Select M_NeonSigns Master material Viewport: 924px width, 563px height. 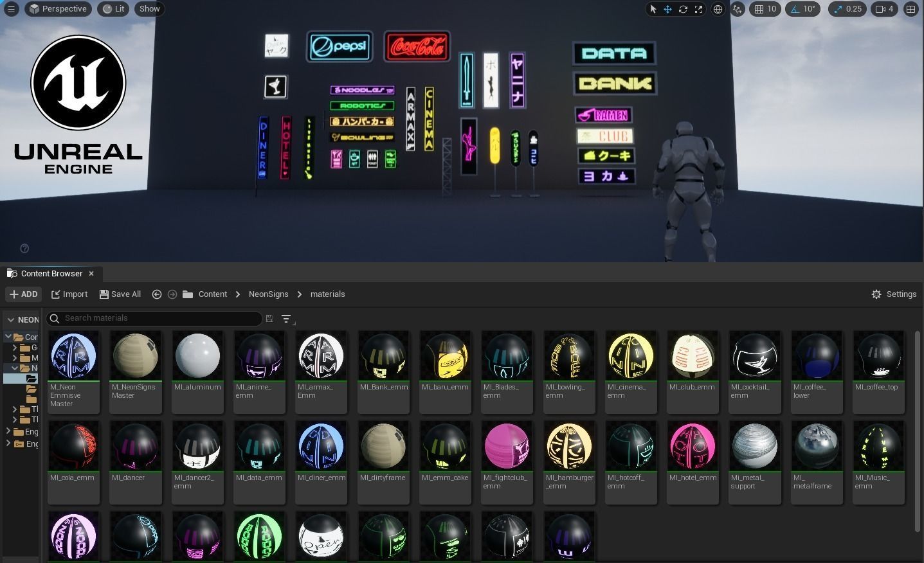coord(136,371)
